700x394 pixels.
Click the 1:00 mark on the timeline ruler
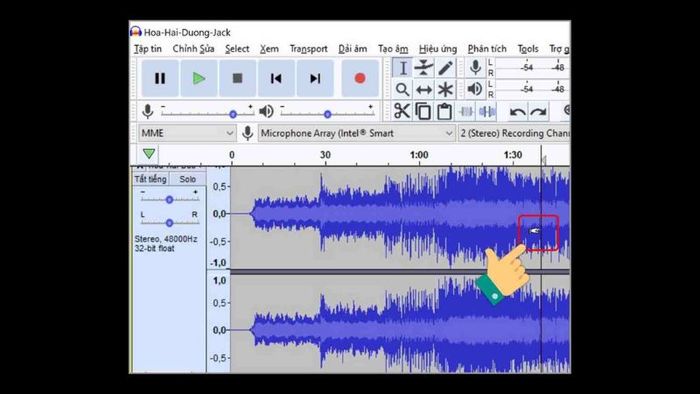point(419,155)
